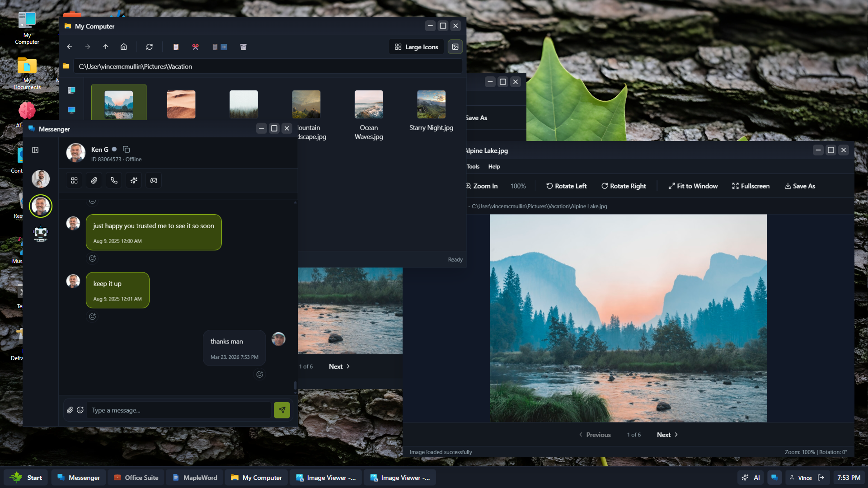
Task: Start a phone call with Ken G
Action: [x=114, y=180]
